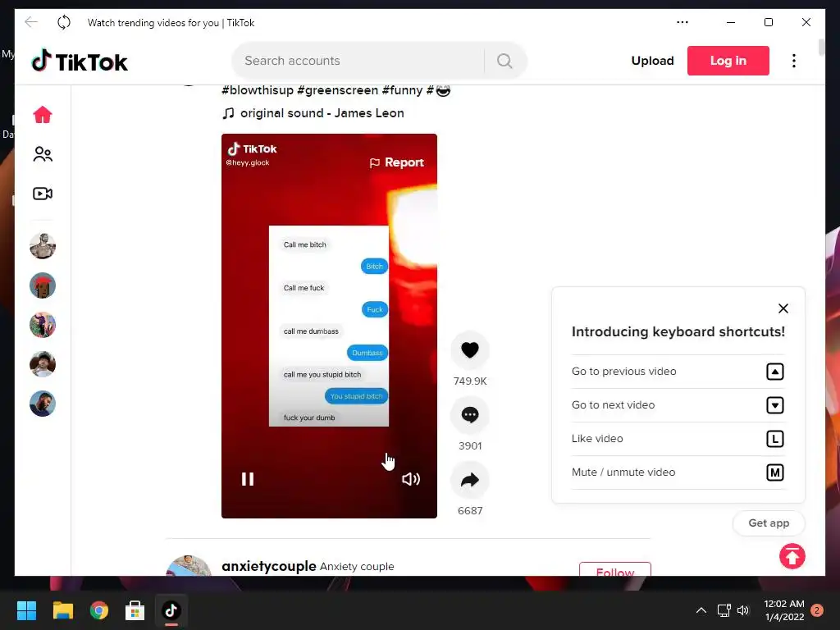Screen dimensions: 840x630
Task: Click the L key icon for Like video
Action: point(774,439)
